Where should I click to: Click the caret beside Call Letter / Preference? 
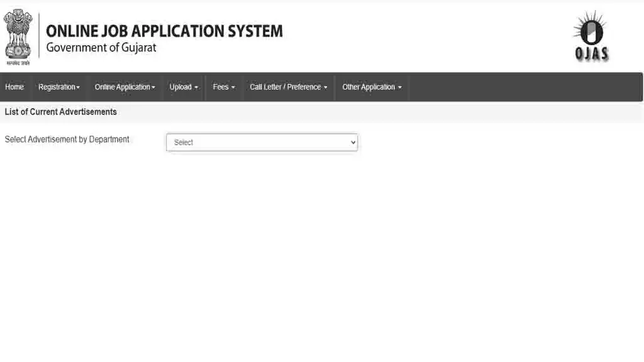pyautogui.click(x=326, y=88)
